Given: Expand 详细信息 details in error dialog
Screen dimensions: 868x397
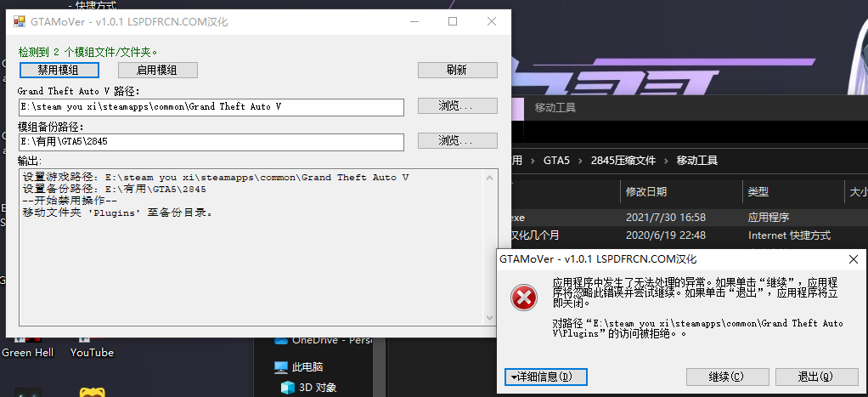Looking at the screenshot, I should tap(546, 377).
